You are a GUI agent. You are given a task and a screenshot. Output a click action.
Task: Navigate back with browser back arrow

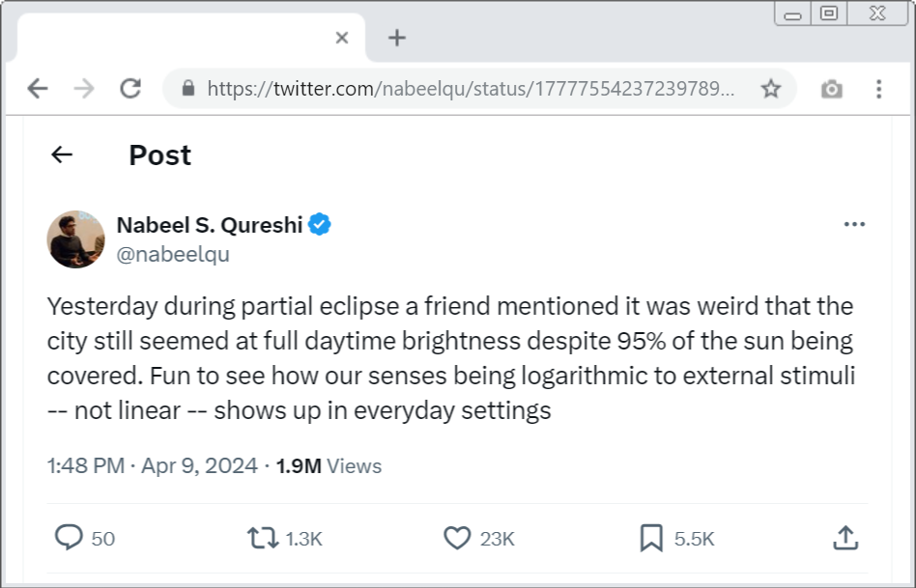(38, 89)
